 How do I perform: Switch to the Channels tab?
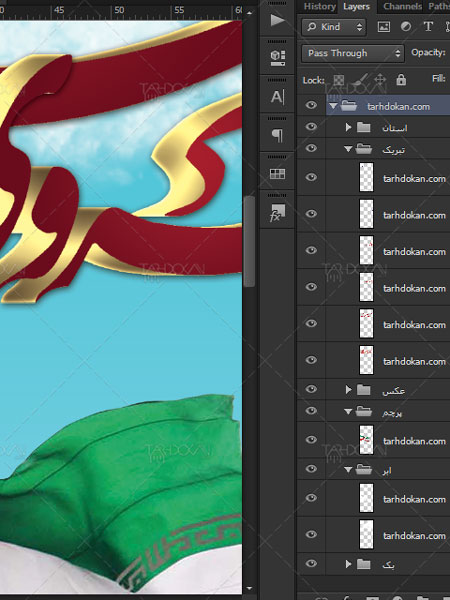[402, 6]
